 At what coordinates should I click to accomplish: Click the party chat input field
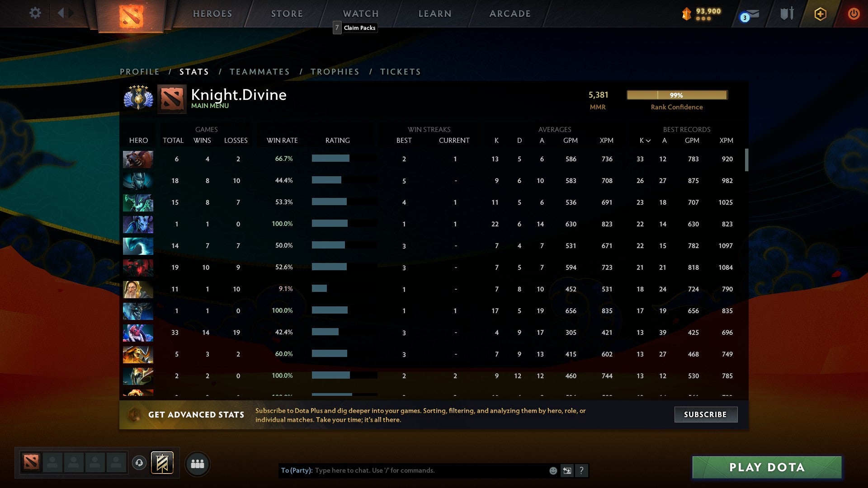coord(429,470)
